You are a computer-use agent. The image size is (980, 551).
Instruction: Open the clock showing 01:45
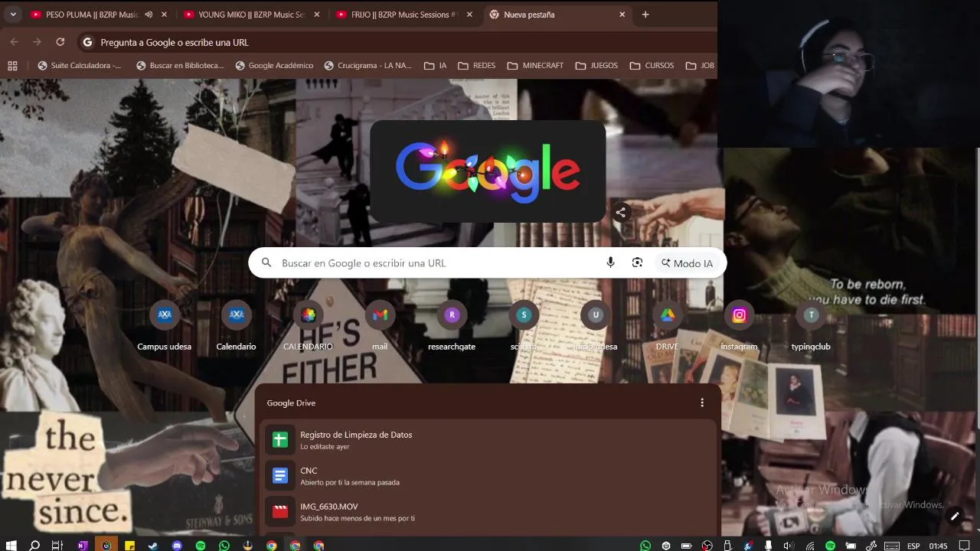coord(938,546)
